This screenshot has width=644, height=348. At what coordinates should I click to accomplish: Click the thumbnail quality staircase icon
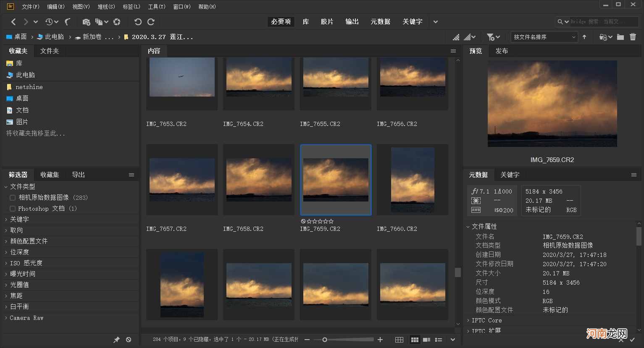click(456, 37)
